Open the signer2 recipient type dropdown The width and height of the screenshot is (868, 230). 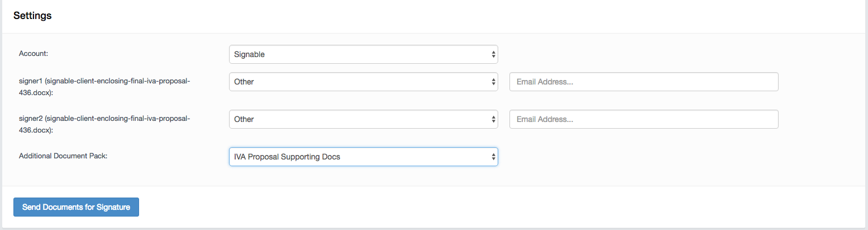[x=363, y=119]
